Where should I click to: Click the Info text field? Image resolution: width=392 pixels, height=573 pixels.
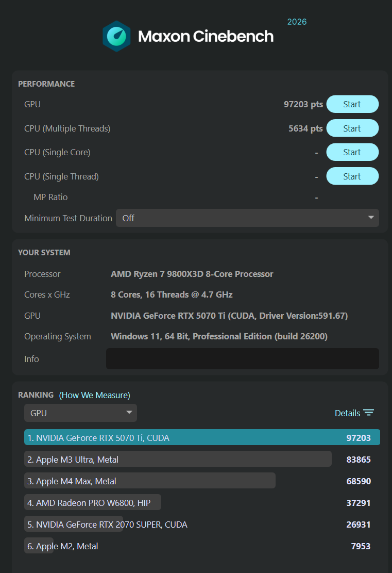coord(242,359)
